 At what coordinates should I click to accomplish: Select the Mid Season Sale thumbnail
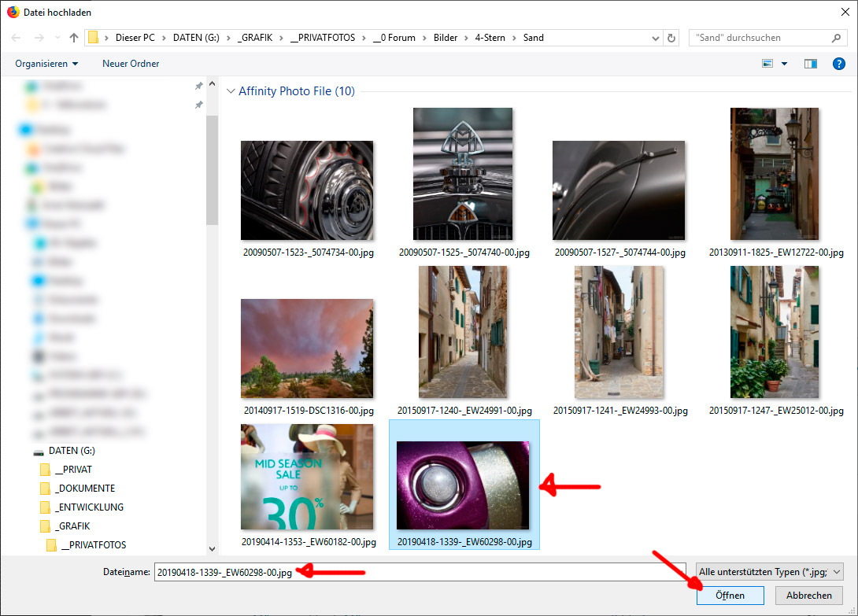click(x=307, y=477)
